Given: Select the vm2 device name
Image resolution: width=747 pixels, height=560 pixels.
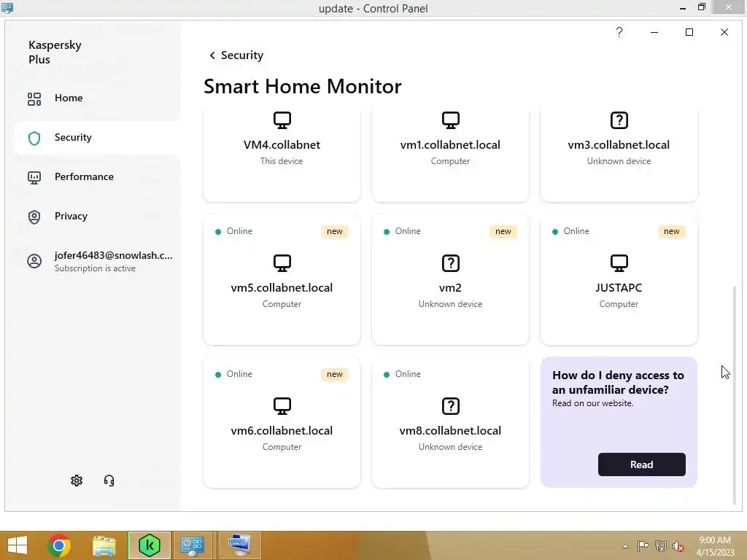Looking at the screenshot, I should [x=450, y=287].
